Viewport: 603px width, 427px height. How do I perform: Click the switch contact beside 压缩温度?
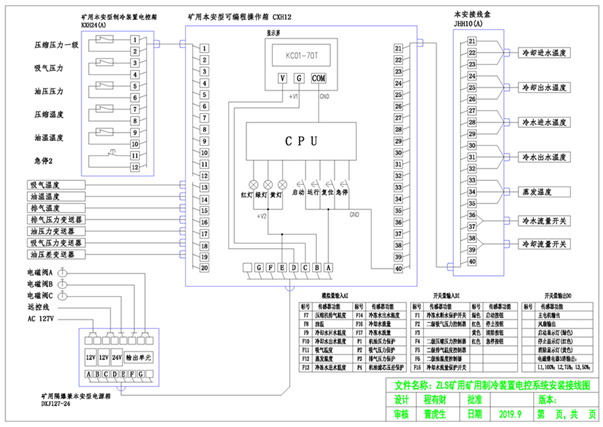104,108
